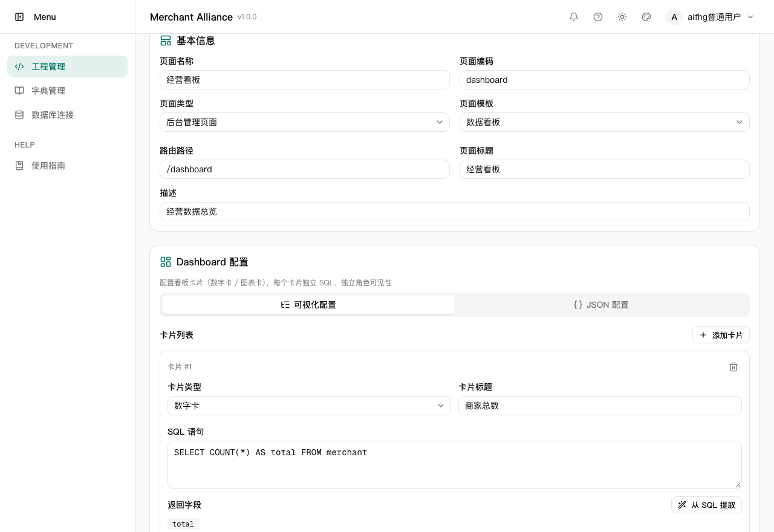
Task: Click the Dashboard 配置 grid icon
Action: coord(166,262)
